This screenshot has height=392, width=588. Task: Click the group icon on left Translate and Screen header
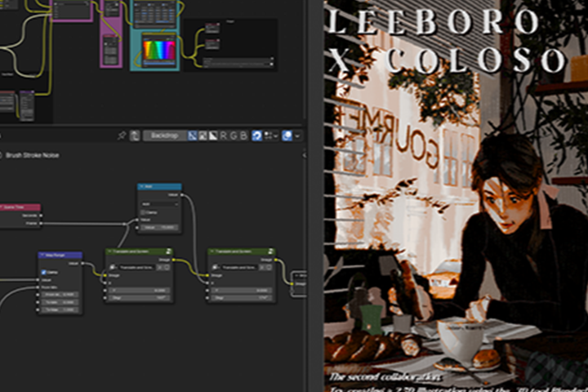point(169,252)
